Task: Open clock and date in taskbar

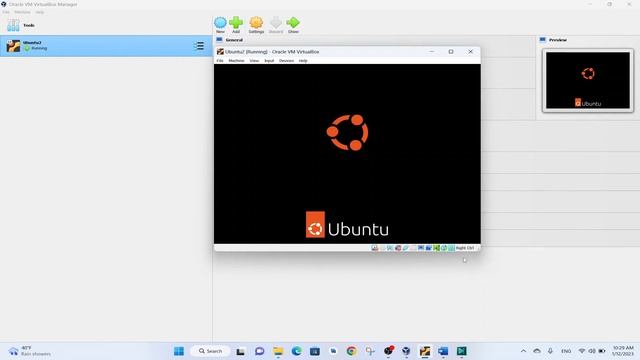Action: pyautogui.click(x=622, y=351)
